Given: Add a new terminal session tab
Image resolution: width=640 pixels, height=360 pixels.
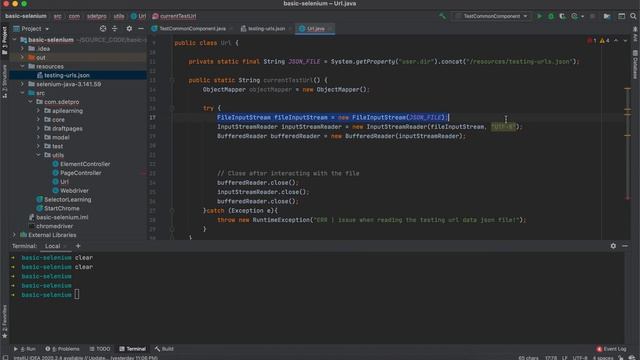Looking at the screenshot, I should click(78, 246).
